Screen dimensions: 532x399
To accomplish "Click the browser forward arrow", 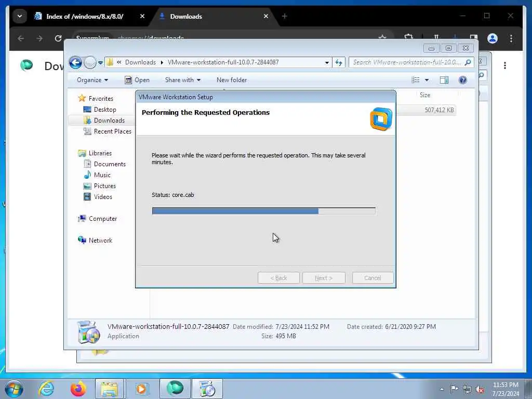I will tap(39, 38).
